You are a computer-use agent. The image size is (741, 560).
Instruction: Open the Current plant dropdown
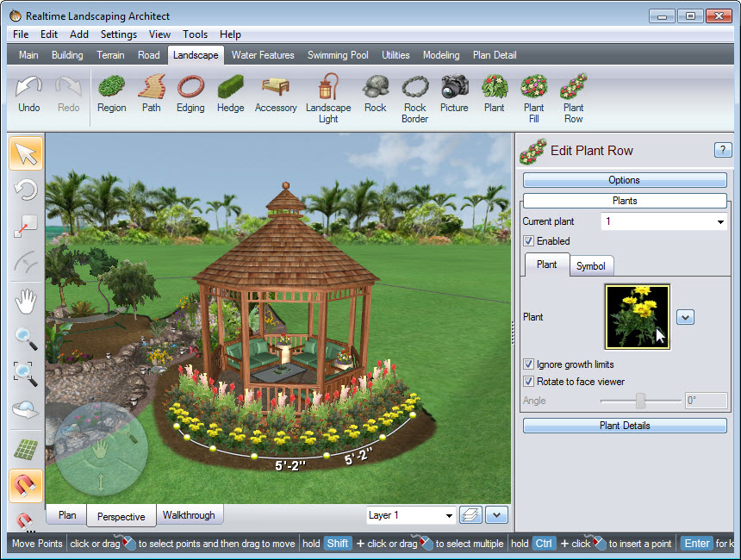click(720, 222)
